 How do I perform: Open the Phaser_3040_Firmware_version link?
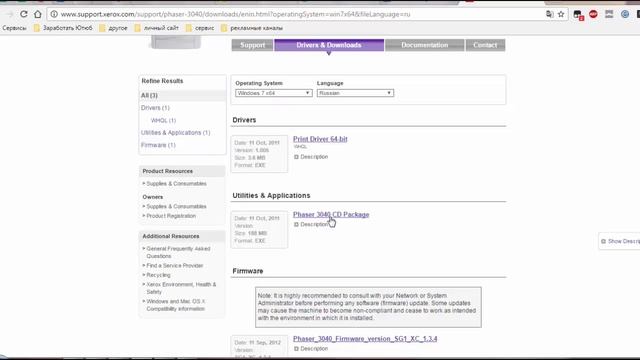pos(365,339)
